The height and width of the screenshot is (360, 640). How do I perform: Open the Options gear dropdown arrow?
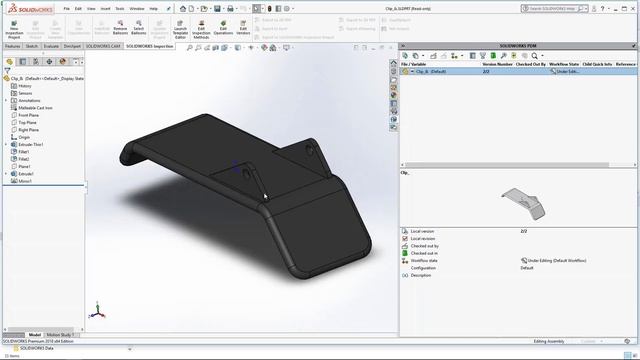click(x=293, y=9)
